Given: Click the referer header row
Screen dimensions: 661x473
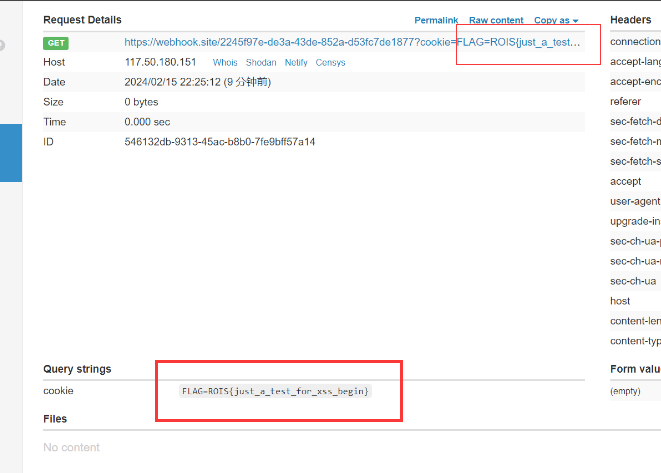Looking at the screenshot, I should pos(626,102).
